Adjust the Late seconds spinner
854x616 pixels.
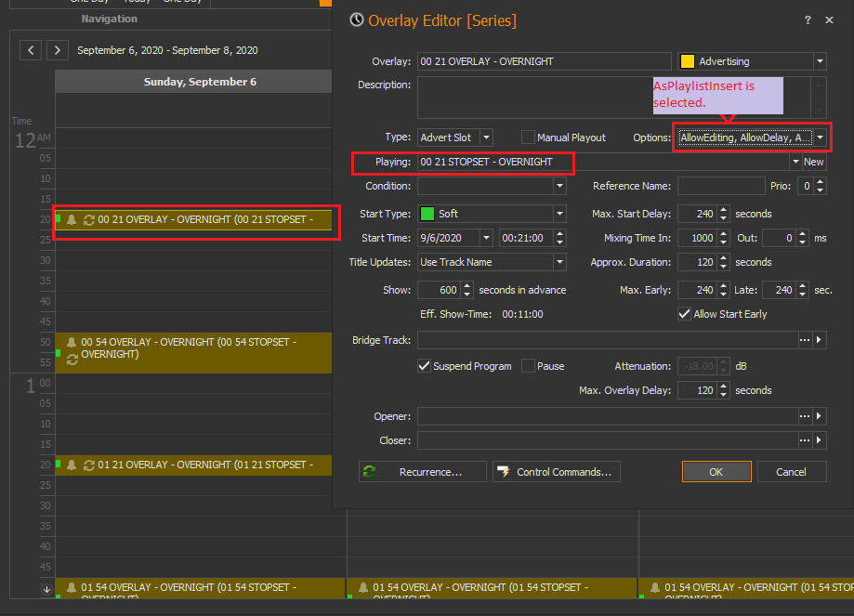(x=802, y=290)
